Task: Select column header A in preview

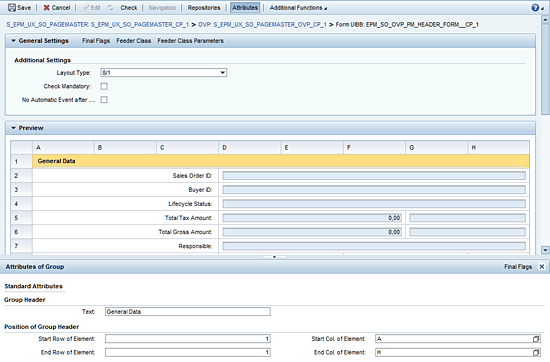Action: 63,148
